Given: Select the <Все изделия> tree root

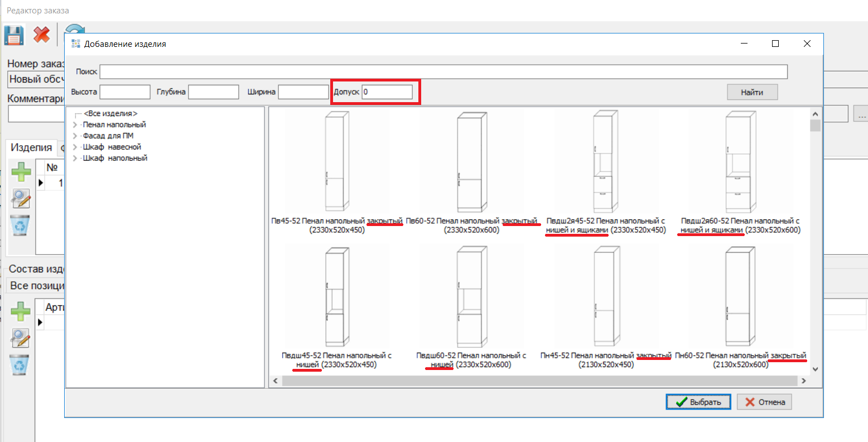Looking at the screenshot, I should (x=110, y=114).
